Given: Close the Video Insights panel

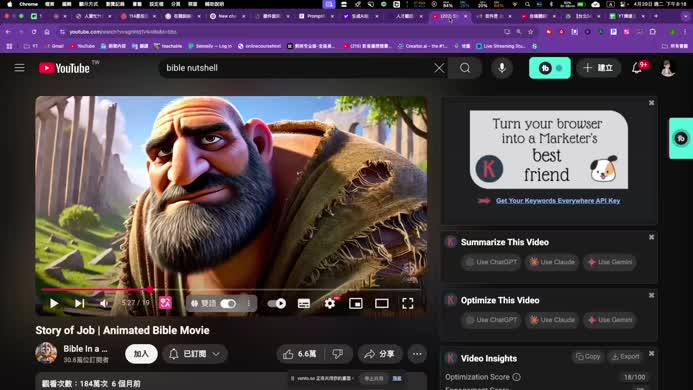Looking at the screenshot, I should click(x=651, y=354).
